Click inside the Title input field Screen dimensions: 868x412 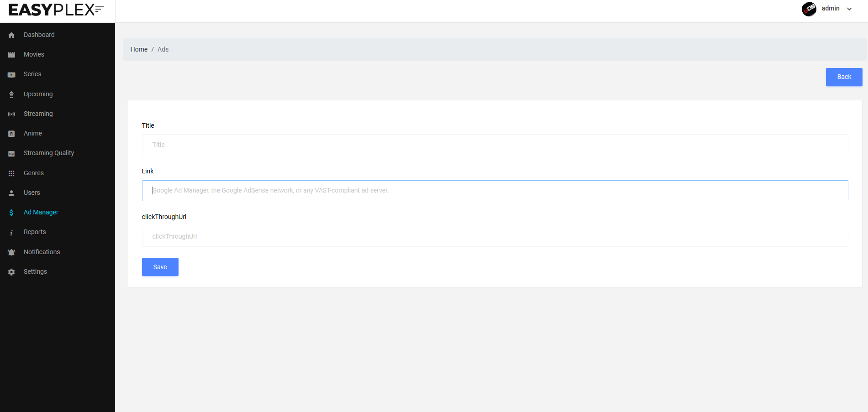[x=320, y=145]
